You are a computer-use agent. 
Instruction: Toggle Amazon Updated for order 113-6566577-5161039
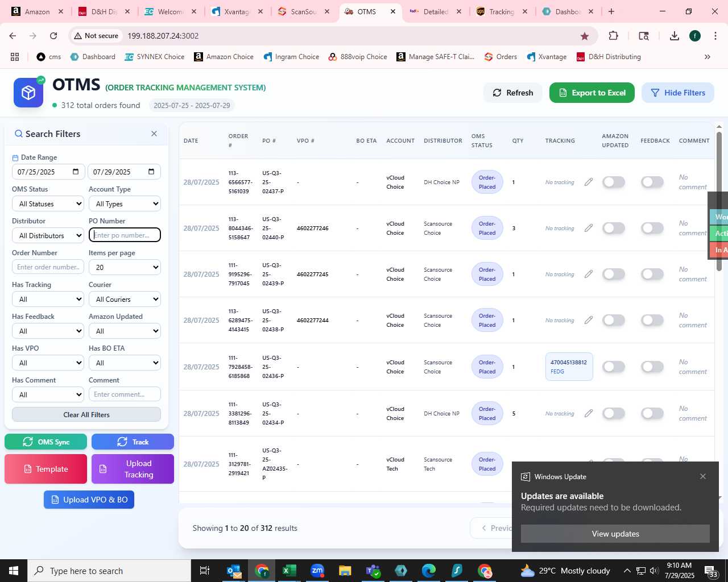(x=614, y=182)
